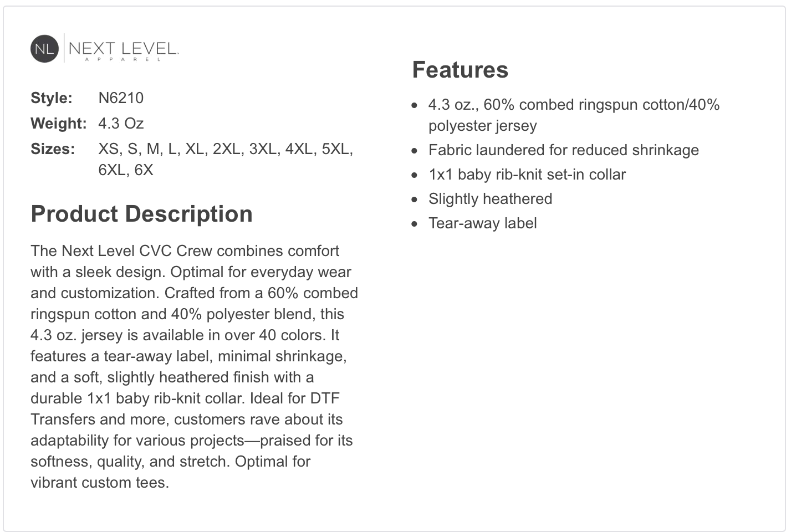The height and width of the screenshot is (532, 786).
Task: Click "Fabric laundered for reduced shrinkage" feature
Action: (x=563, y=150)
